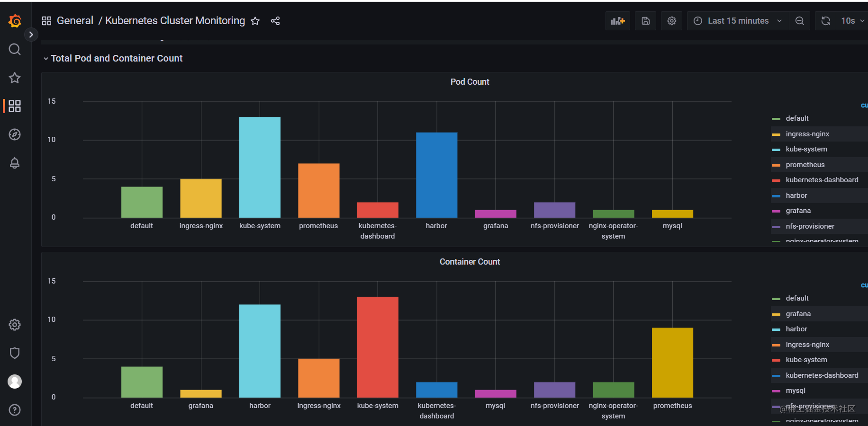This screenshot has width=868, height=426.
Task: Click nginx-operator-system label under Container Count chart
Action: point(613,411)
